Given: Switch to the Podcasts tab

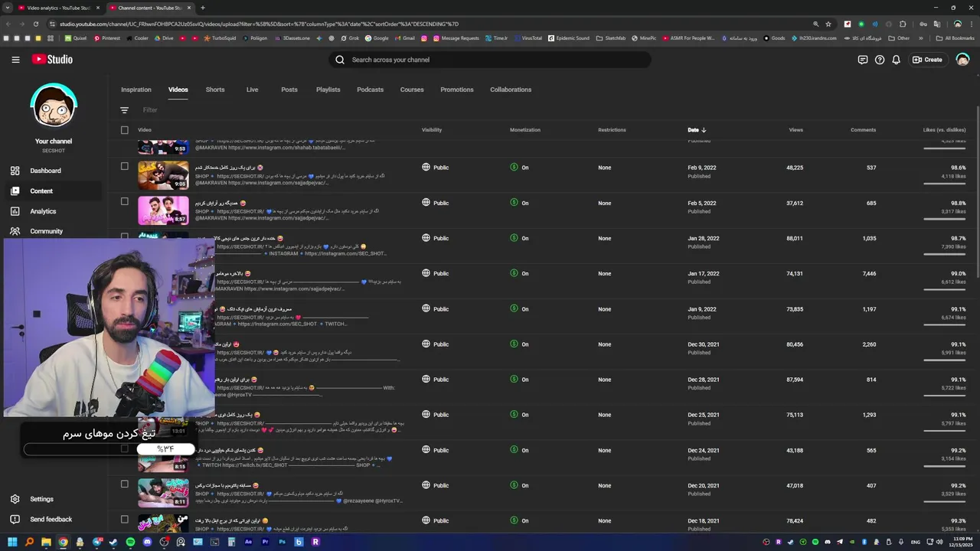Looking at the screenshot, I should tap(371, 90).
